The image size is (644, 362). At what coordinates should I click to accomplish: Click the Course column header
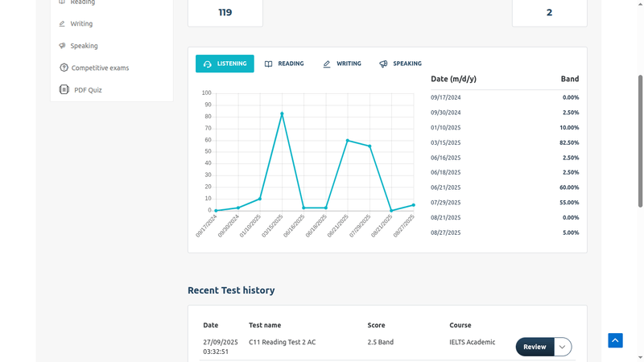coord(460,325)
